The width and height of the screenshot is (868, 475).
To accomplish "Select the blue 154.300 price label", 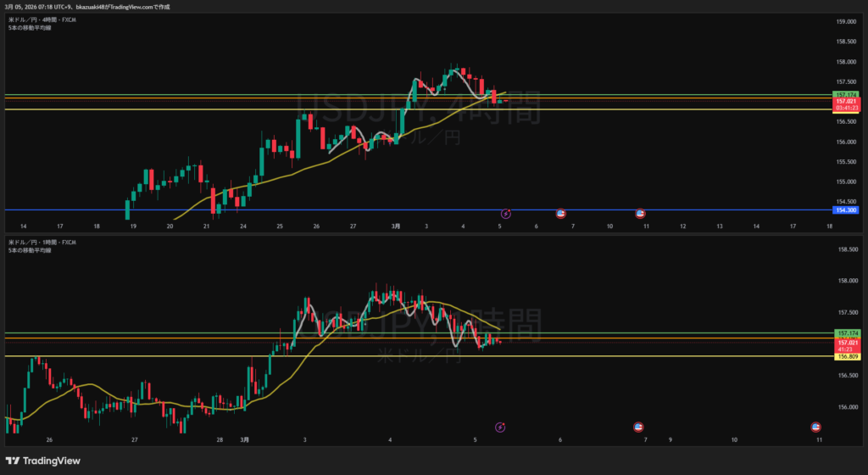I will [847, 210].
